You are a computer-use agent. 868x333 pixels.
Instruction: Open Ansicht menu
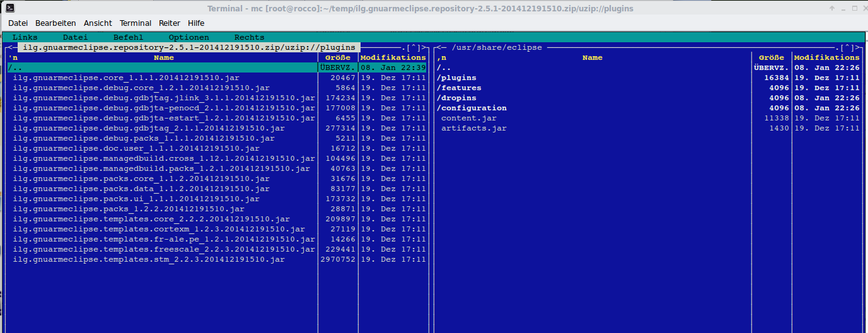coord(98,23)
